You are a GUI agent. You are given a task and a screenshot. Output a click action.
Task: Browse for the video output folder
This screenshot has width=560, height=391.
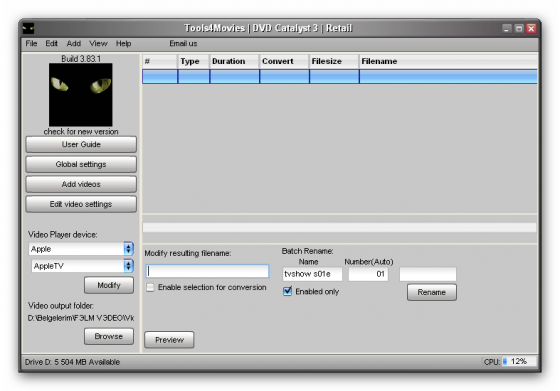[109, 336]
